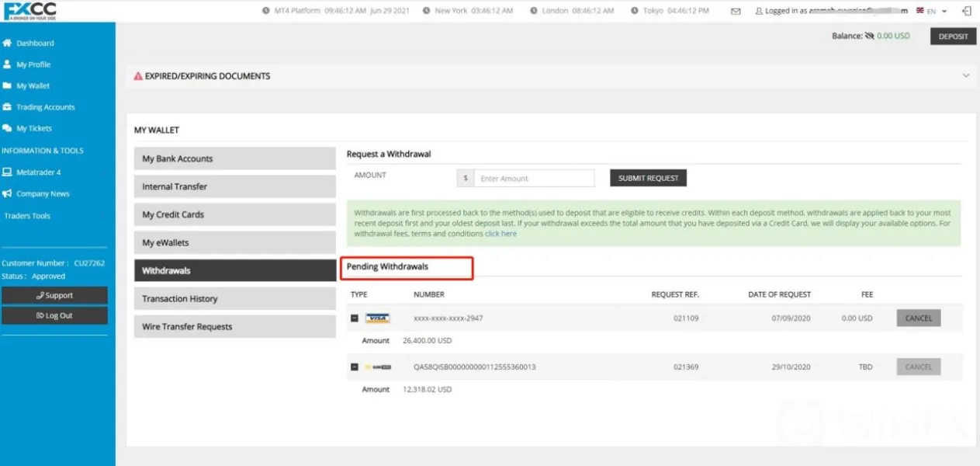The width and height of the screenshot is (980, 466).
Task: Click the Enter Amount input field
Action: pyautogui.click(x=534, y=179)
